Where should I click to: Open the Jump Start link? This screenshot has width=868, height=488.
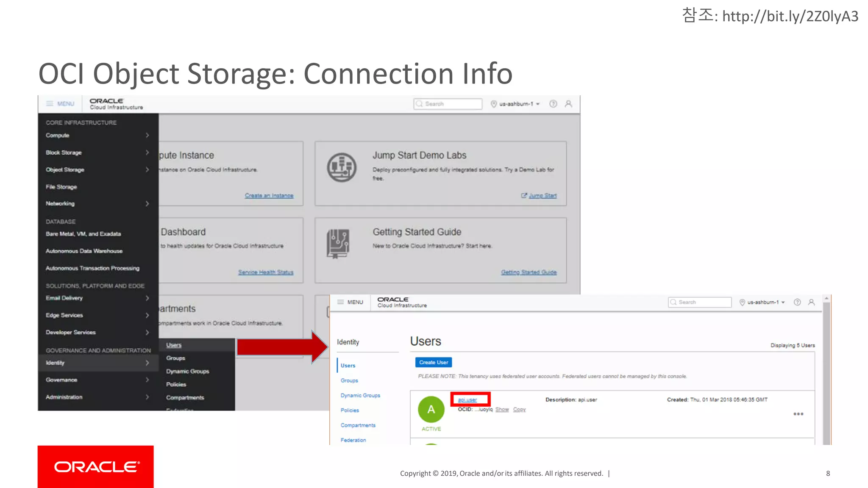click(x=542, y=195)
